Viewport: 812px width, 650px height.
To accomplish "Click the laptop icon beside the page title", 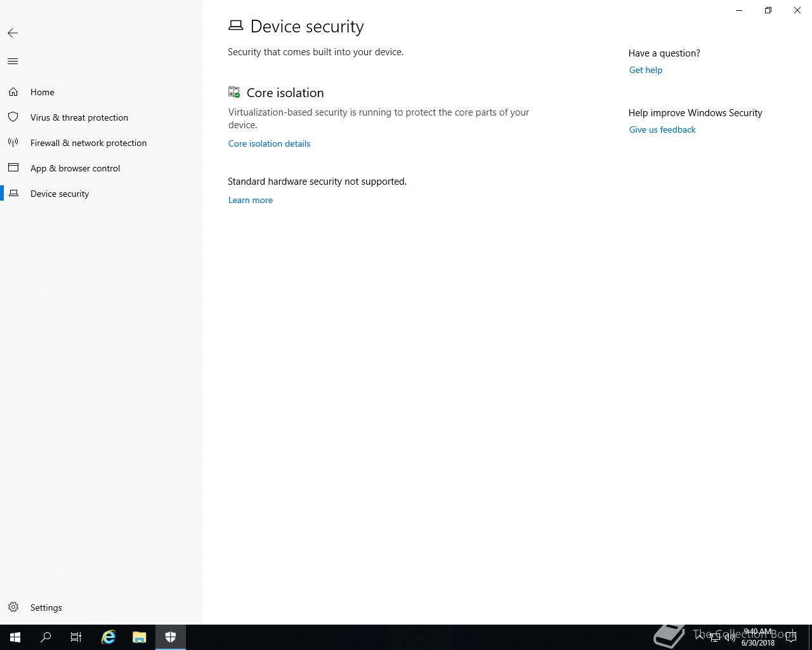I will [235, 25].
